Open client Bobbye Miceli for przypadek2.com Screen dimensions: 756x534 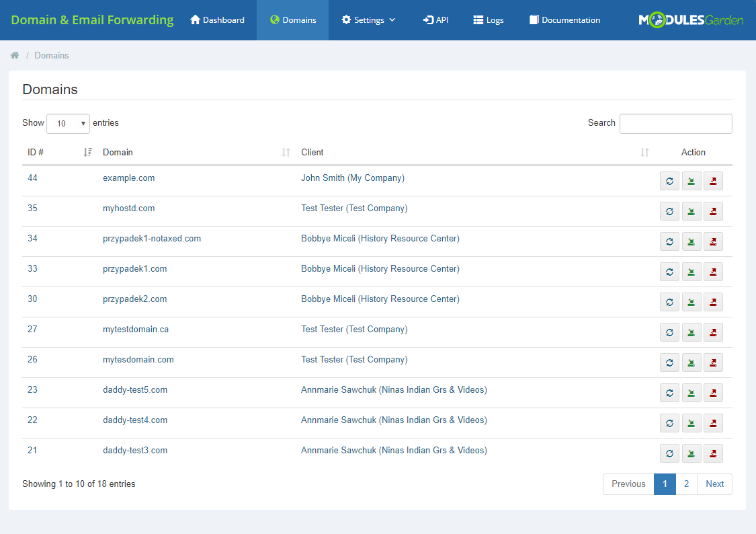pos(380,299)
